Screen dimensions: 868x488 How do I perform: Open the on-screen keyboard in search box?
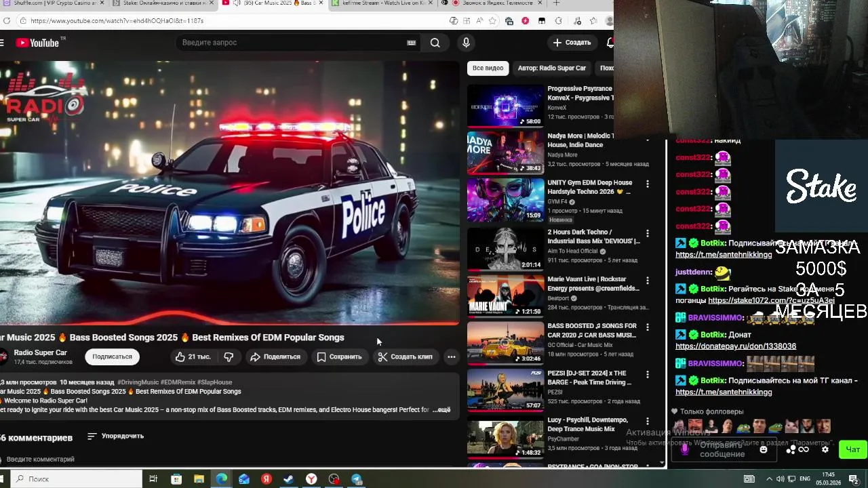pos(411,43)
